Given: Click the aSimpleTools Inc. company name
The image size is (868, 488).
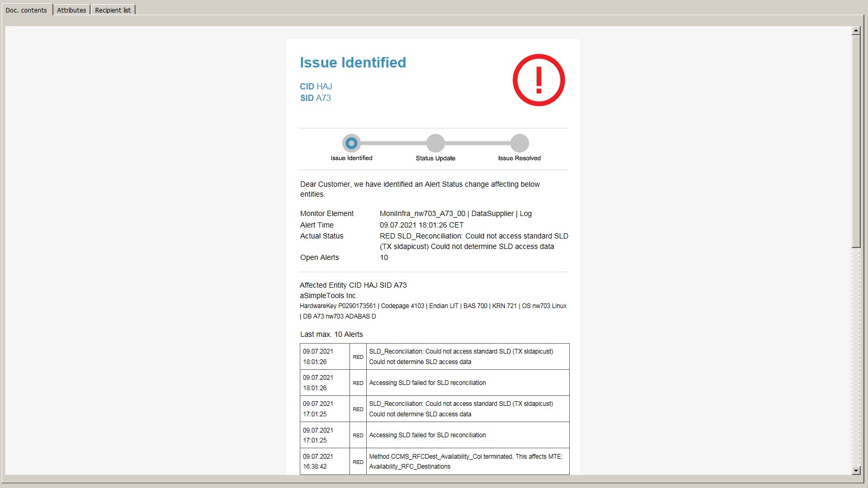Looking at the screenshot, I should pyautogui.click(x=329, y=296).
